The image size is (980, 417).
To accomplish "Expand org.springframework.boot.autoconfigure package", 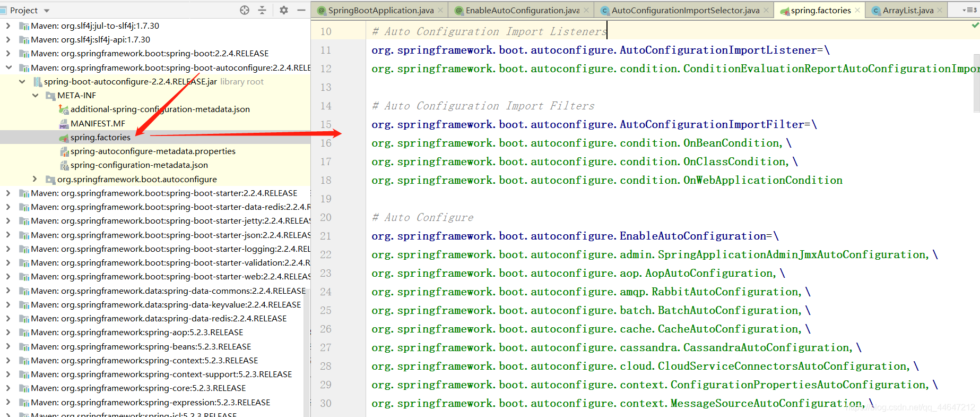I will click(35, 179).
